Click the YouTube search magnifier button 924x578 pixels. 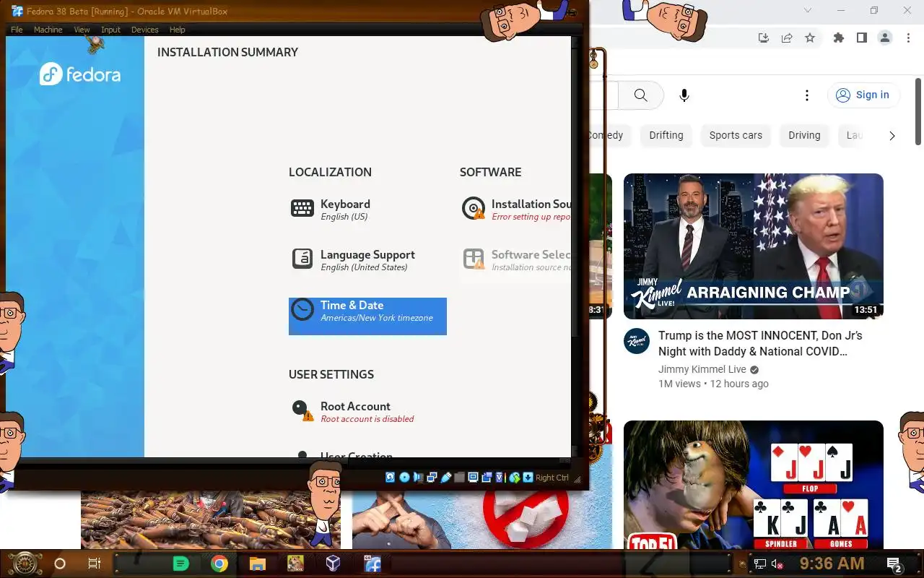tap(640, 95)
